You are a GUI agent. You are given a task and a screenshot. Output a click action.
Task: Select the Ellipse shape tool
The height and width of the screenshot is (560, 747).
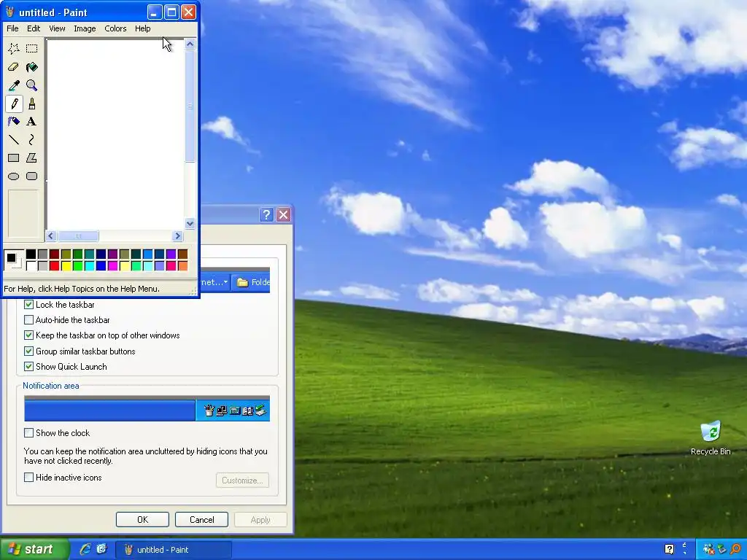pos(14,176)
